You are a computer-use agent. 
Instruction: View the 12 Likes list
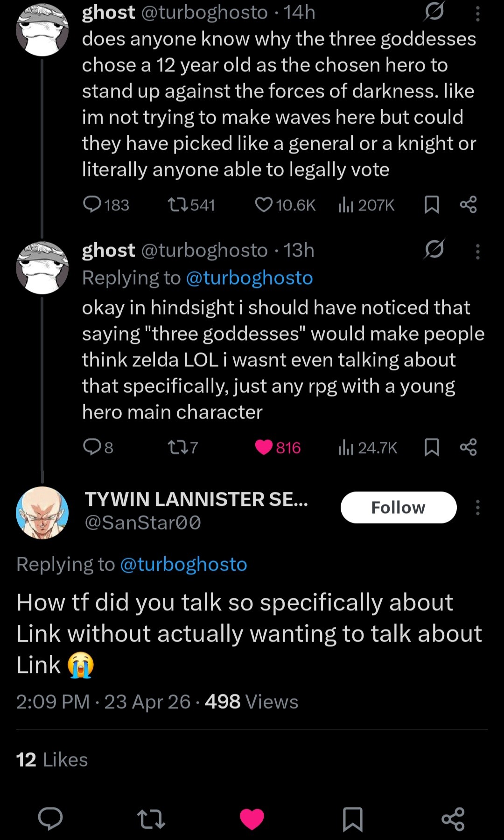(x=52, y=760)
